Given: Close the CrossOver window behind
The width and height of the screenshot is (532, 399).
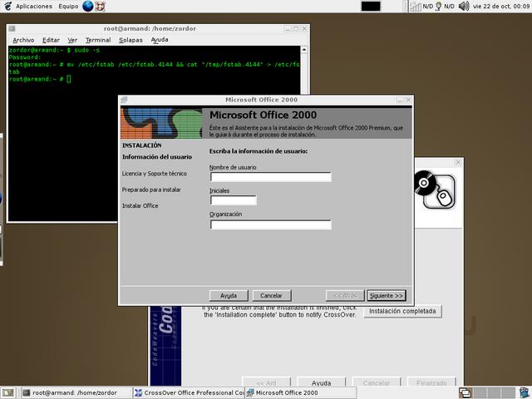Looking at the screenshot, I should pos(458,163).
